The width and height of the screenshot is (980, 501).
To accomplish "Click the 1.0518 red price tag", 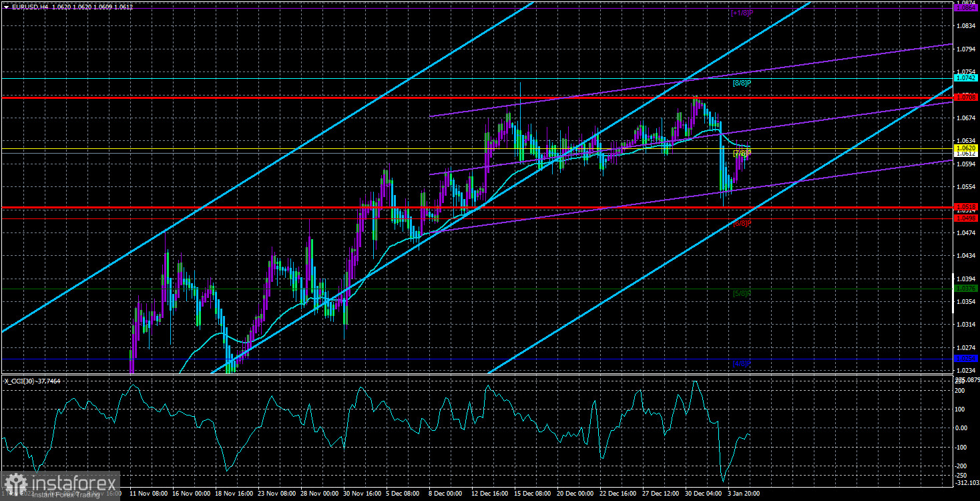I will point(966,206).
